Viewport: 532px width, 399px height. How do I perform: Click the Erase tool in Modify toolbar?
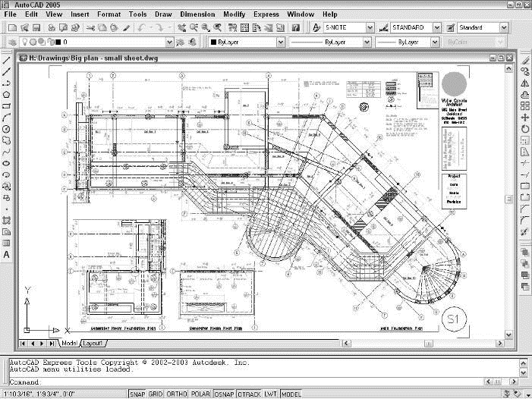click(525, 60)
